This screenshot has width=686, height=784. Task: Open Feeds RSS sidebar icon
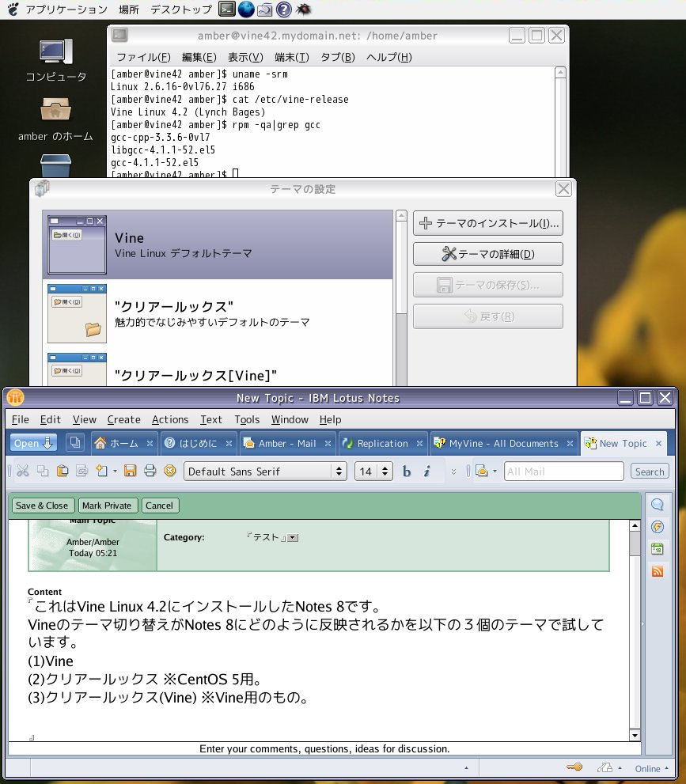657,571
